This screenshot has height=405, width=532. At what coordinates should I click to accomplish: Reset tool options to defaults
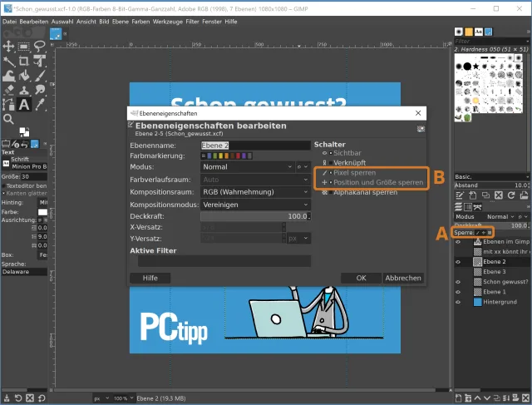click(x=42, y=398)
